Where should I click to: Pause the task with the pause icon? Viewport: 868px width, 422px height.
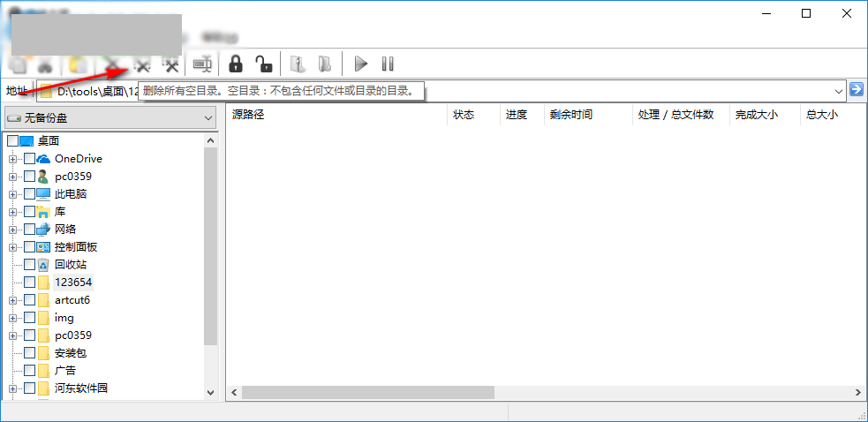pyautogui.click(x=388, y=64)
